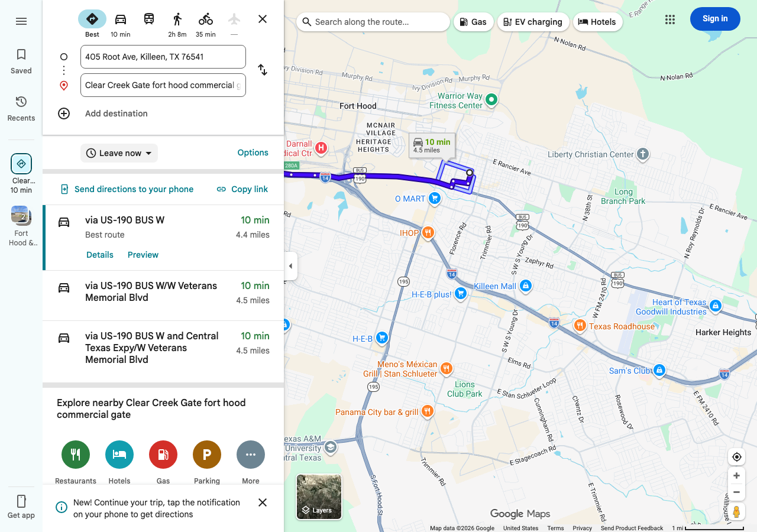Select route via Central Texas Expy
Image resolution: width=757 pixels, height=532 pixels.
tap(163, 351)
